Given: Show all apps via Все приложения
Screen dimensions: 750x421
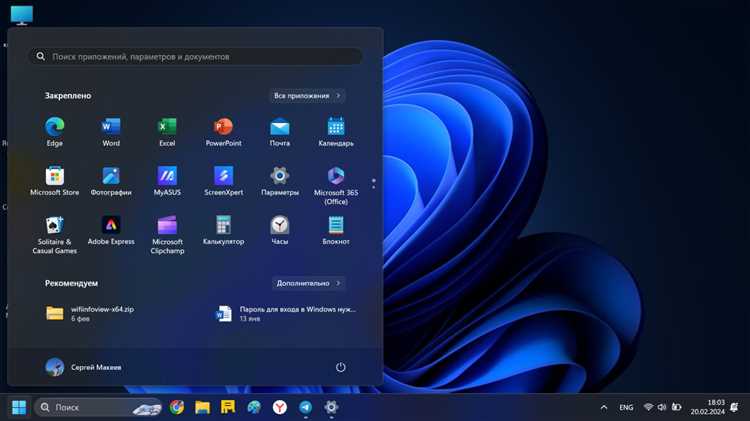Looking at the screenshot, I should 307,96.
